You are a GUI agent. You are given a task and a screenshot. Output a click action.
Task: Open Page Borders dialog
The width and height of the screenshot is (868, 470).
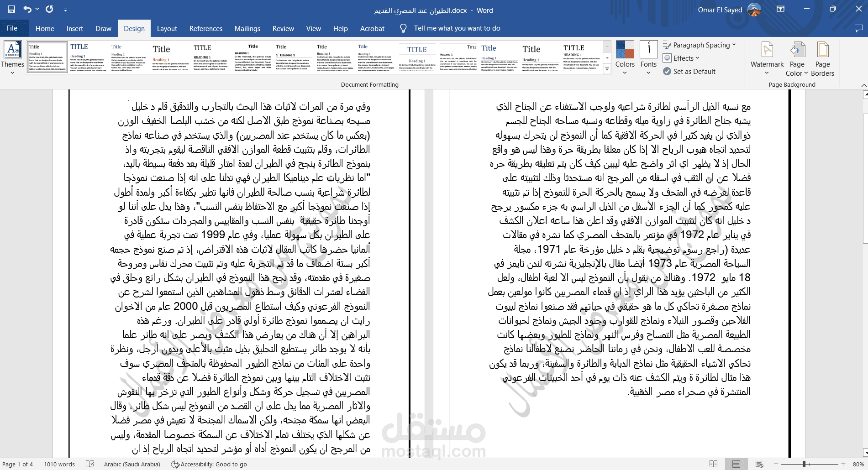822,58
